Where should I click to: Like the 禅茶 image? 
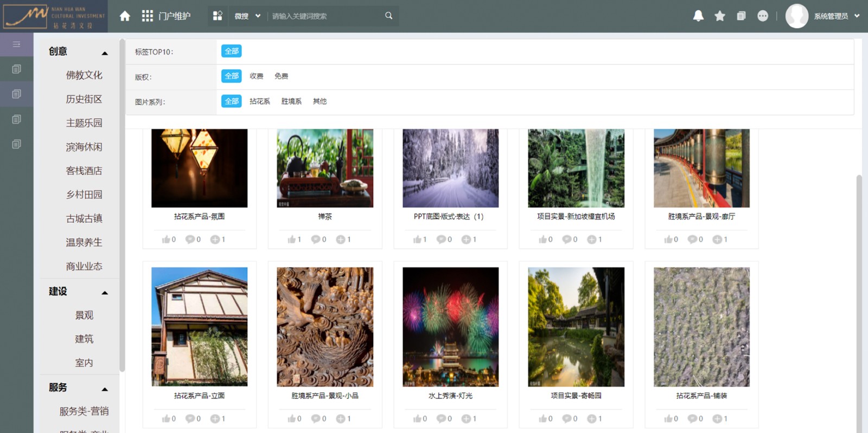tap(292, 239)
